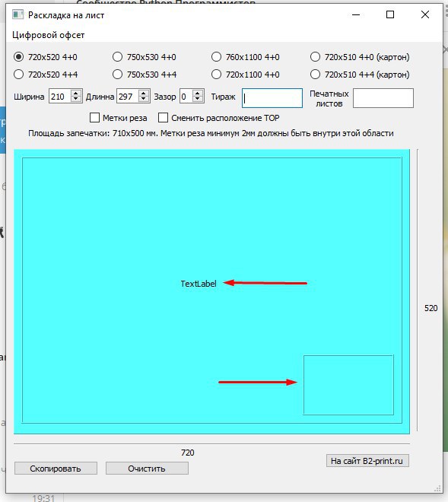Click the Площадь запечатки info text

[x=211, y=133]
